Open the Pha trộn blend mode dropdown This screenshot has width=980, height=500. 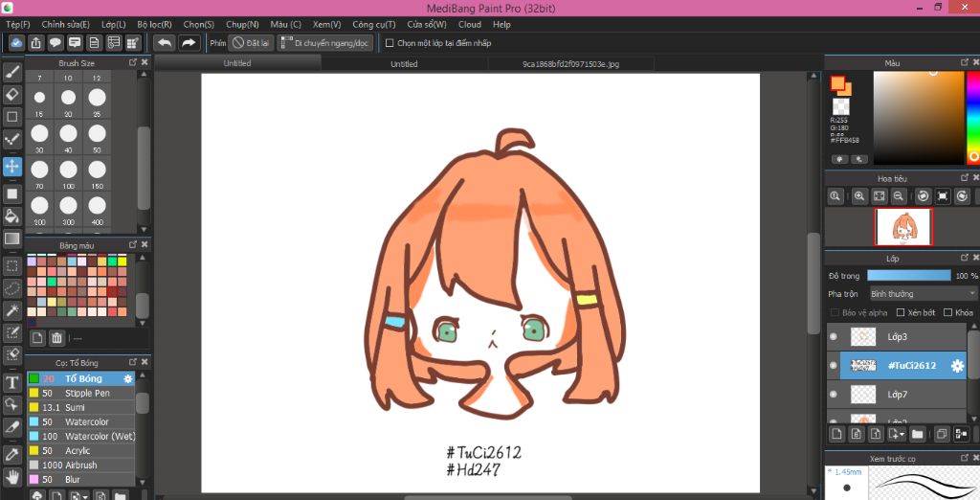(x=923, y=293)
